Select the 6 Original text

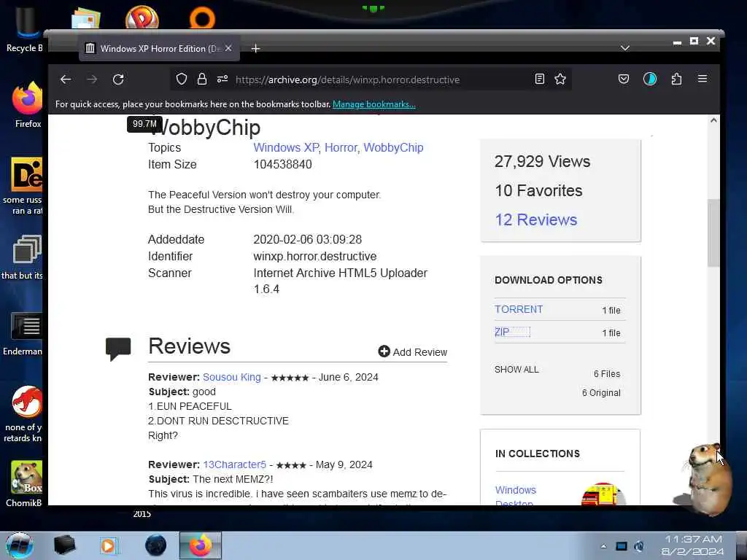(601, 393)
